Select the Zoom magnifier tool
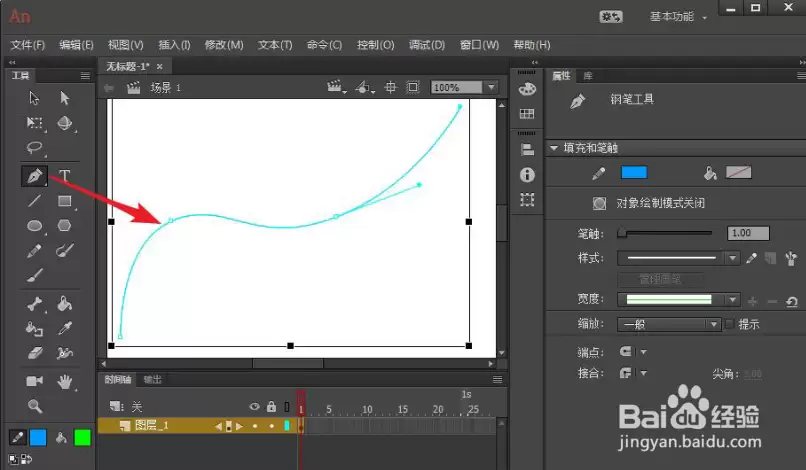This screenshot has width=806, height=470. [x=34, y=406]
